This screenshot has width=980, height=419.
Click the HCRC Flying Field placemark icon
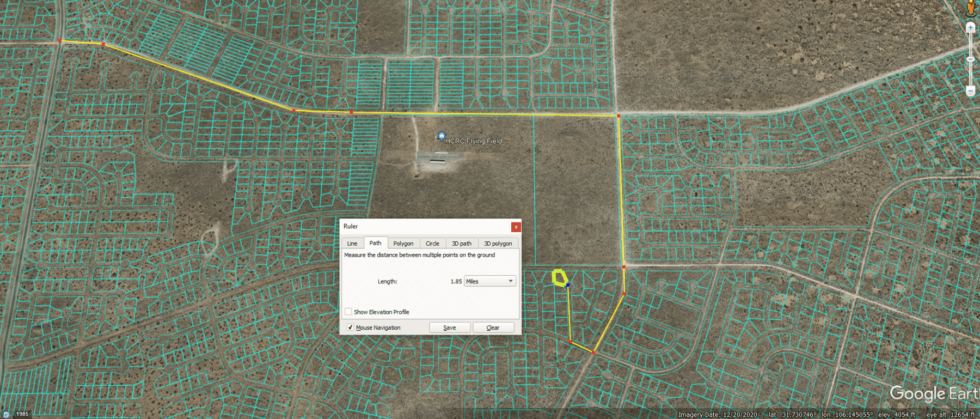[x=440, y=136]
